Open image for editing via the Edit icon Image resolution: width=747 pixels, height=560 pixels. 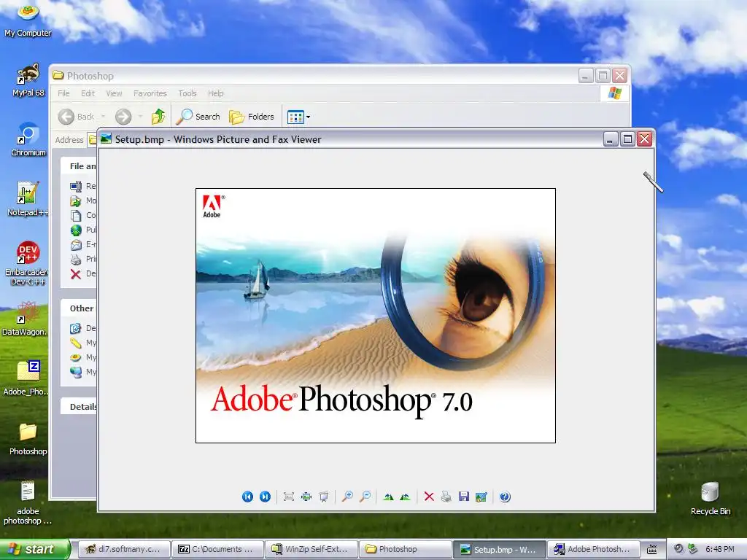pos(481,497)
